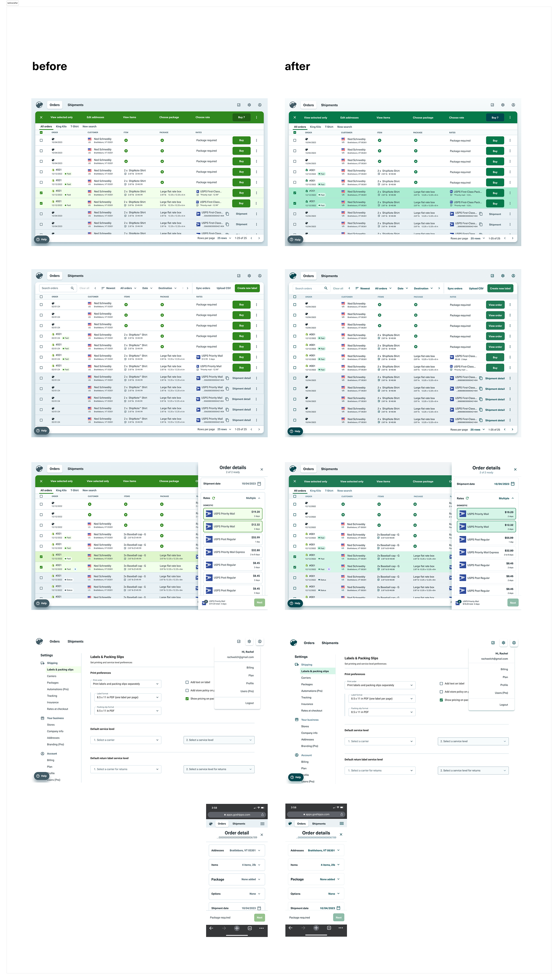The image size is (558, 980).
Task: Choose Logout in the 'before' account menu
Action: point(249,703)
